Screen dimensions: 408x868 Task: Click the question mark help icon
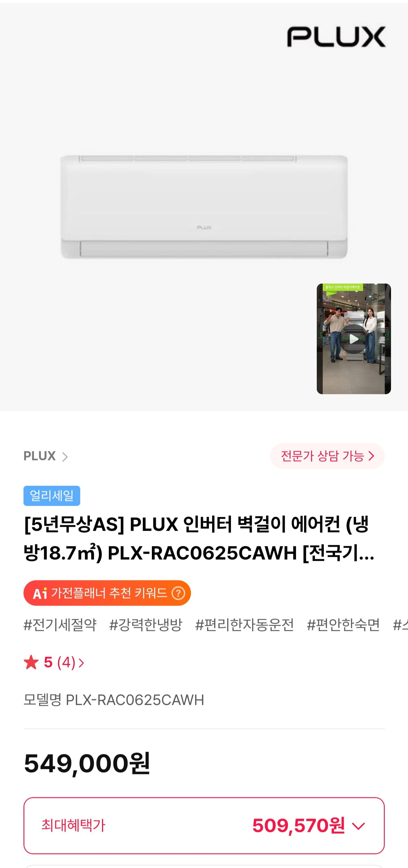(x=178, y=593)
